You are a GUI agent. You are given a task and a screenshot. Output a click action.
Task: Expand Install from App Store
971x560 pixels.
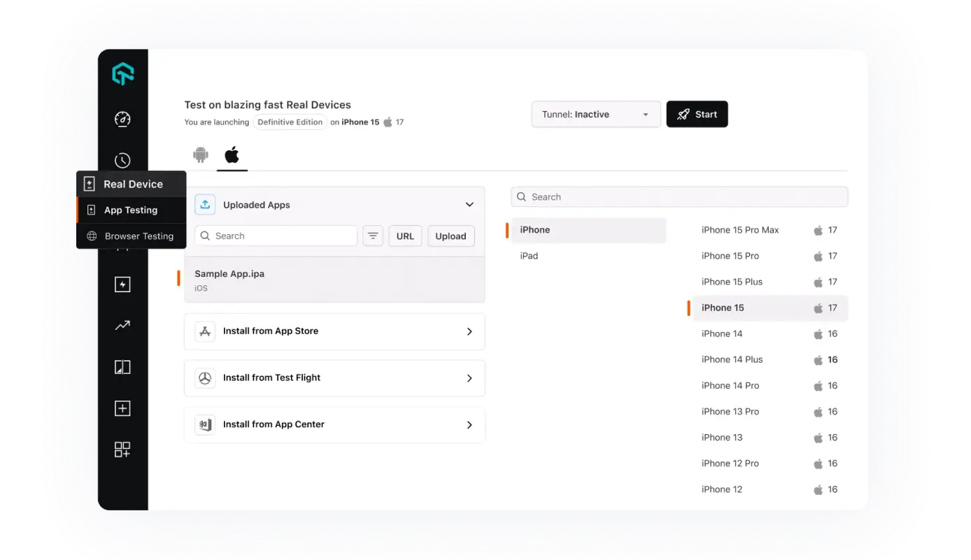[x=334, y=331]
